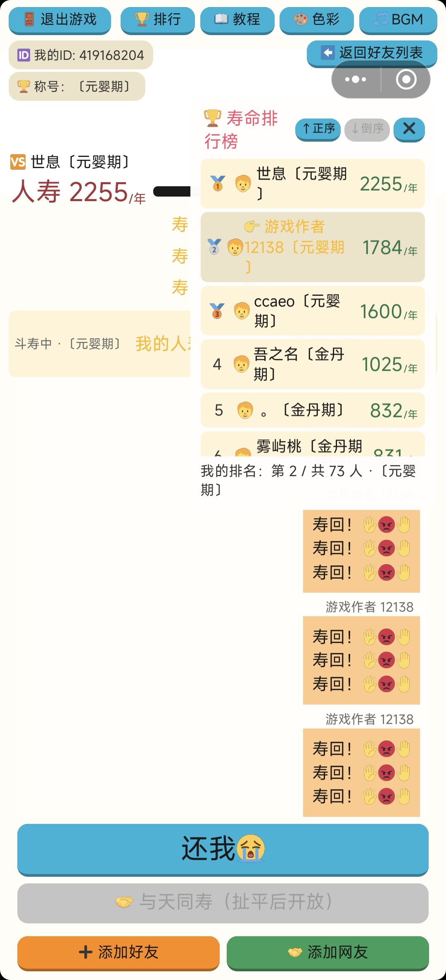The height and width of the screenshot is (980, 446).
Task: Select gold medal entry 世息 2255年
Action: point(313,183)
